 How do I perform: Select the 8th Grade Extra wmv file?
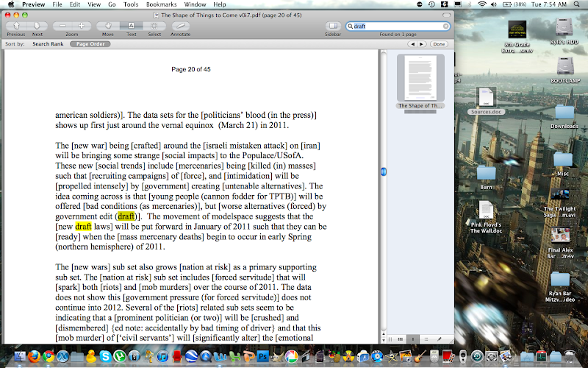pos(517,36)
